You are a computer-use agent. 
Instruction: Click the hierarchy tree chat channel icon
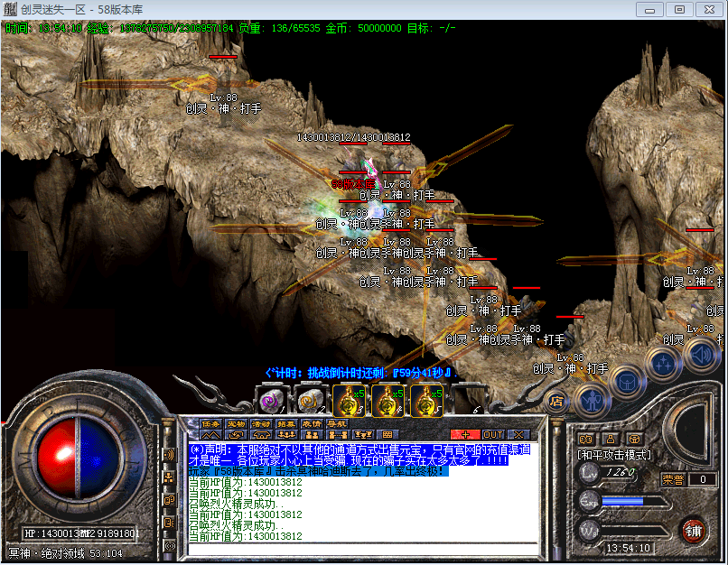tap(169, 477)
